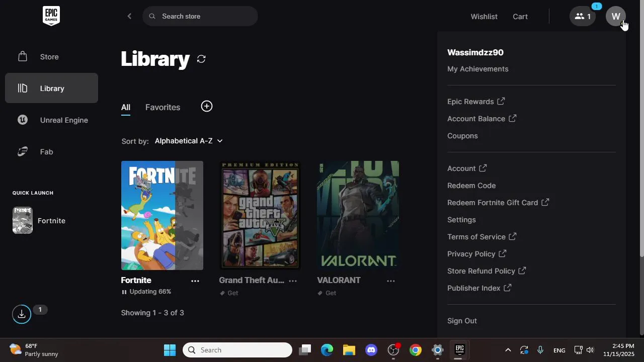Open the Task View taskbar icon
Screen dimensions: 644x362
[x=305, y=350]
